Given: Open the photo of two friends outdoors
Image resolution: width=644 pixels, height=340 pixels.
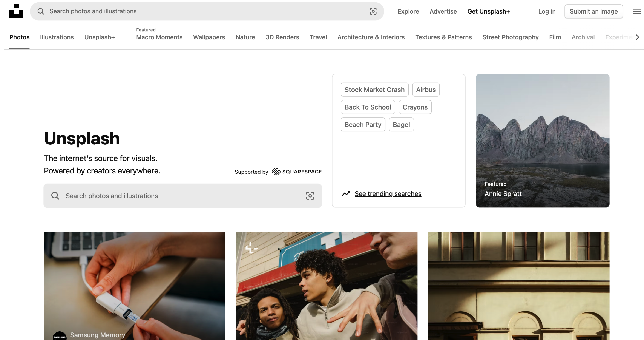Looking at the screenshot, I should point(327,286).
